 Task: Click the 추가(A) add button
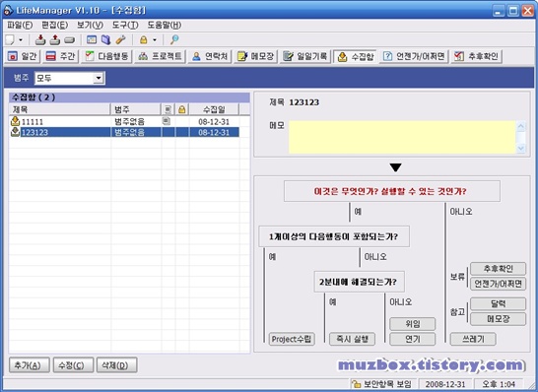(30, 365)
